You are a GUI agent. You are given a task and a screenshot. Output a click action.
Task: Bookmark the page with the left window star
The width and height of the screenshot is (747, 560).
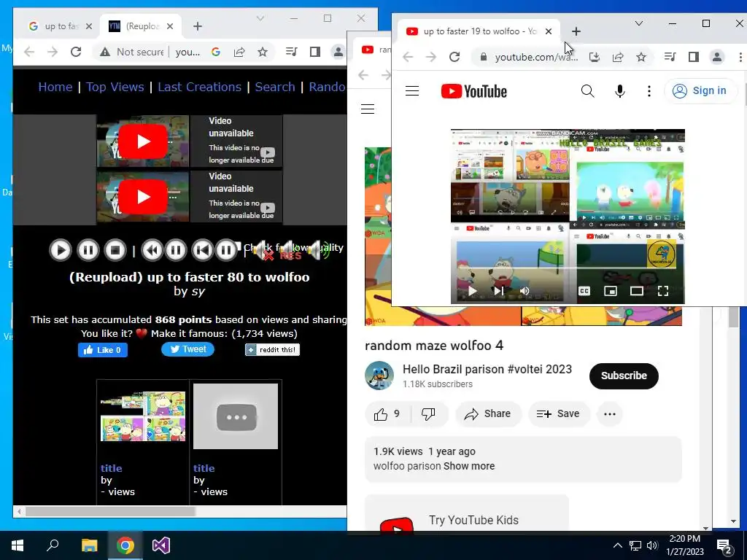tap(263, 52)
